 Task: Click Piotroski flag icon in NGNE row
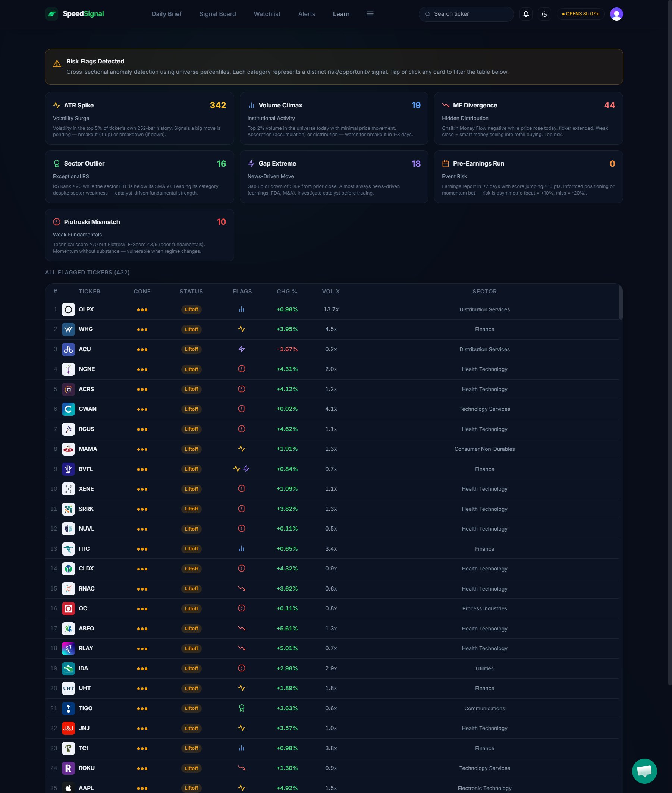[242, 369]
